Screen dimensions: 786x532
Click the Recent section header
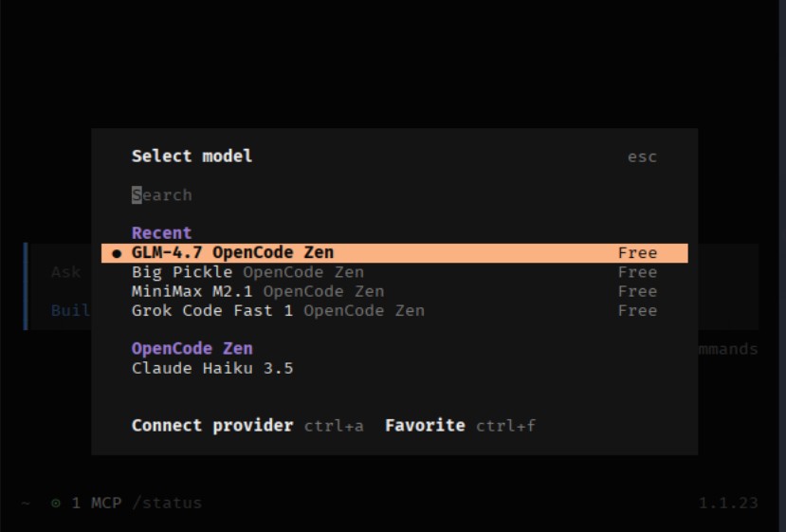161,233
